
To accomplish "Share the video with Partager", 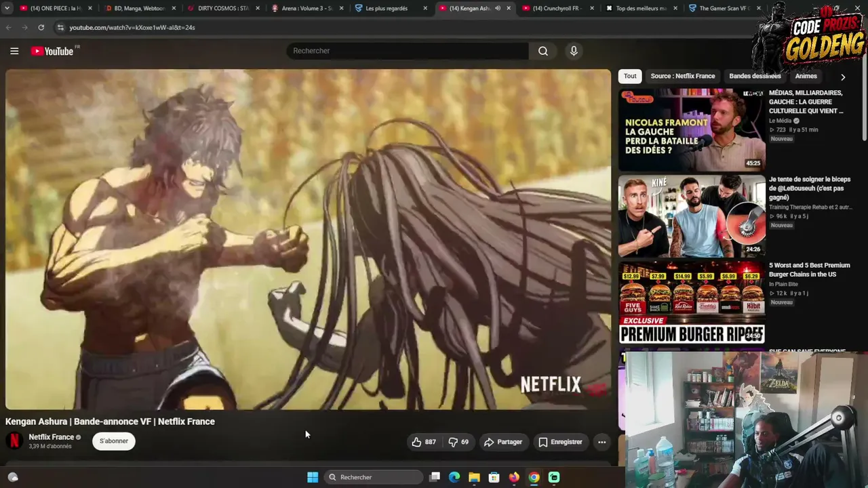I will click(x=503, y=442).
